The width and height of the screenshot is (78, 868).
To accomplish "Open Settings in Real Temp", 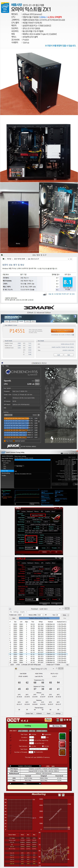I will [x=58, y=713].
